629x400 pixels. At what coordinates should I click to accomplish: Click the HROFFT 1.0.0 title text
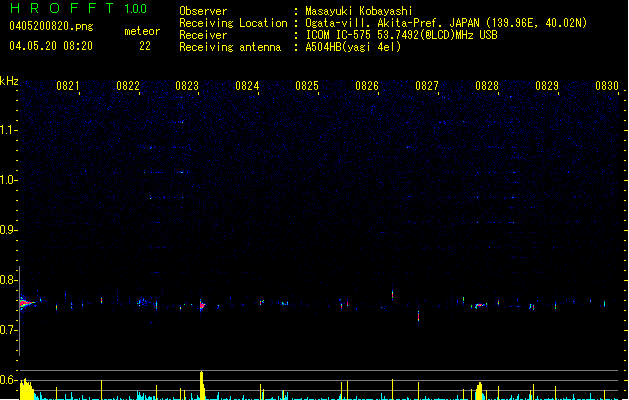[79, 8]
